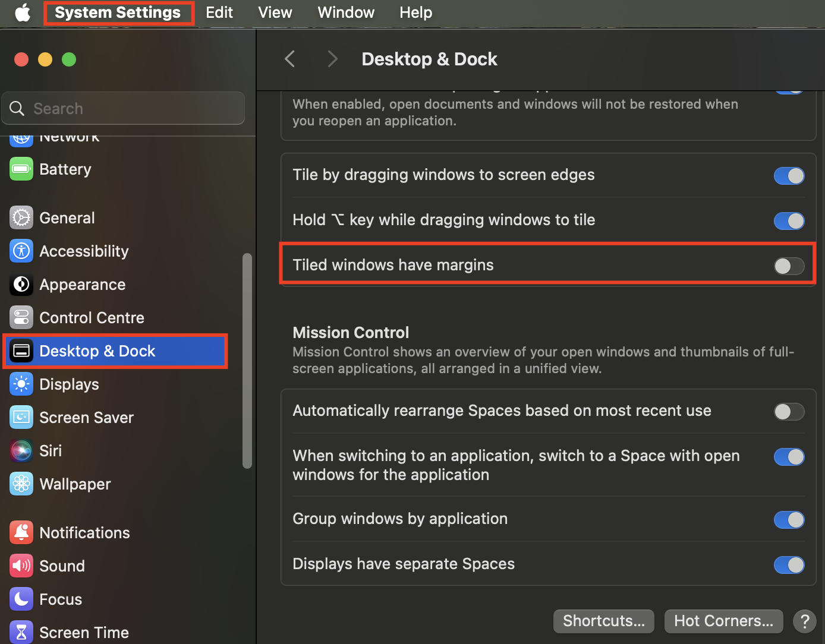This screenshot has height=644, width=825.
Task: Click the Focus moon icon
Action: coord(21,599)
